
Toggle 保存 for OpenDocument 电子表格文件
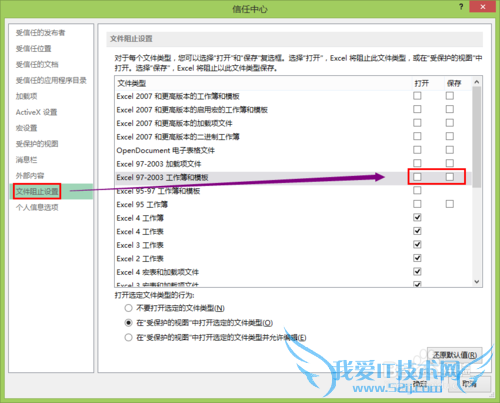click(x=450, y=150)
